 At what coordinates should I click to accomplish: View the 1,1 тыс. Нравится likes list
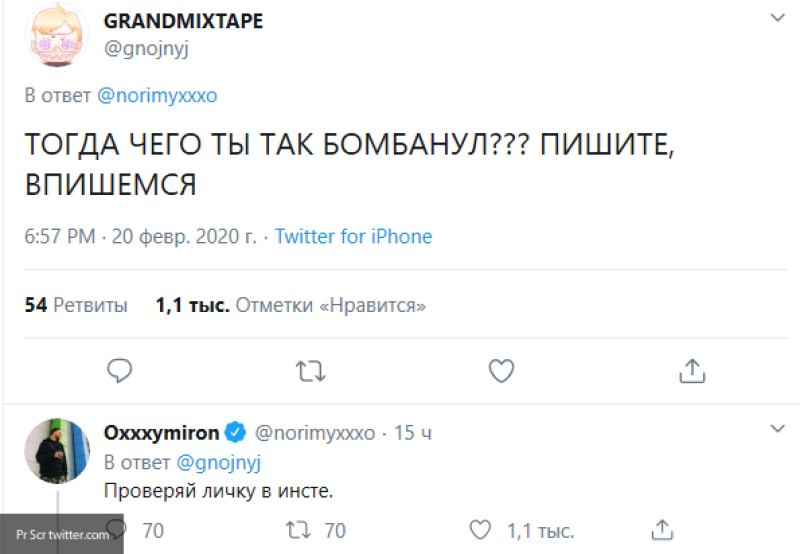click(x=291, y=305)
